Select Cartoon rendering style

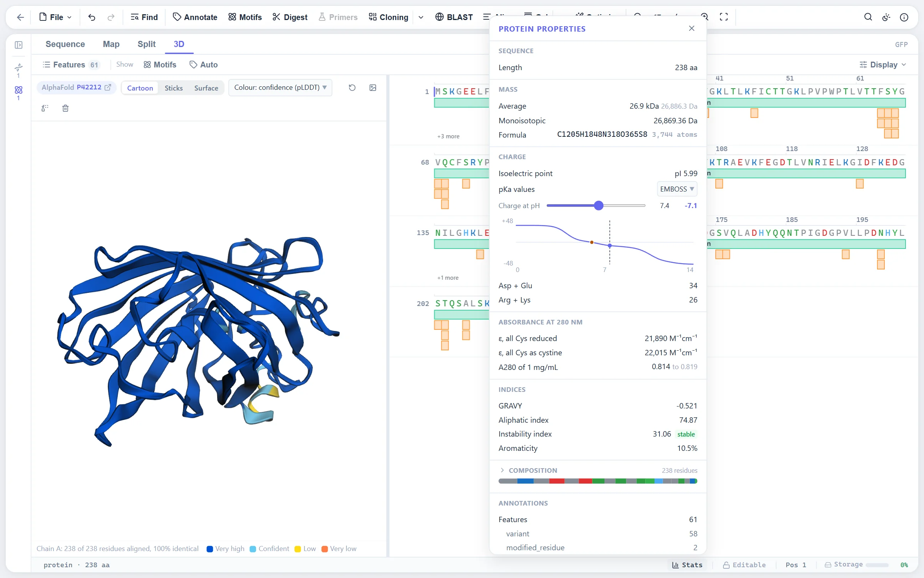click(x=140, y=88)
